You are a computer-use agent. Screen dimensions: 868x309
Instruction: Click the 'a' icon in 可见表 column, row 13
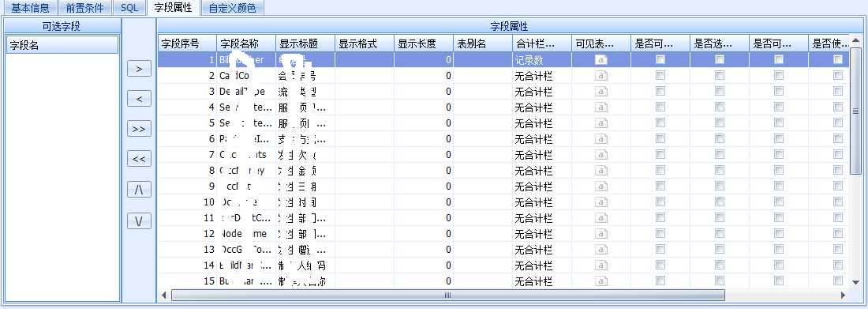601,250
